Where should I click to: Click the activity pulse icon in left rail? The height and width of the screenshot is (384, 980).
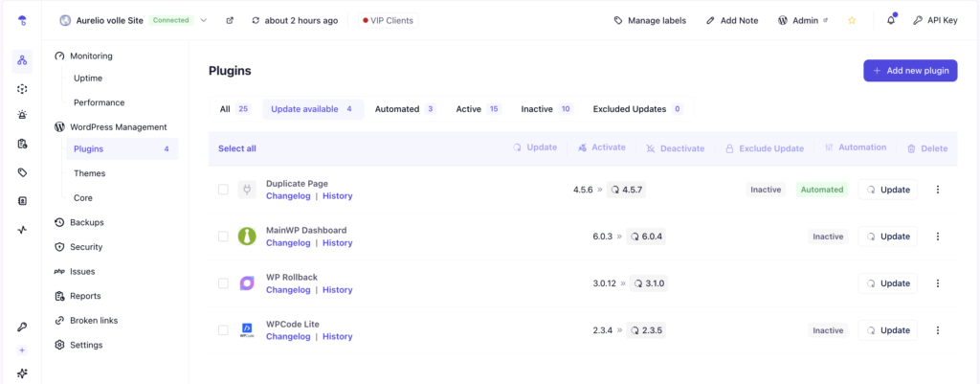click(22, 230)
